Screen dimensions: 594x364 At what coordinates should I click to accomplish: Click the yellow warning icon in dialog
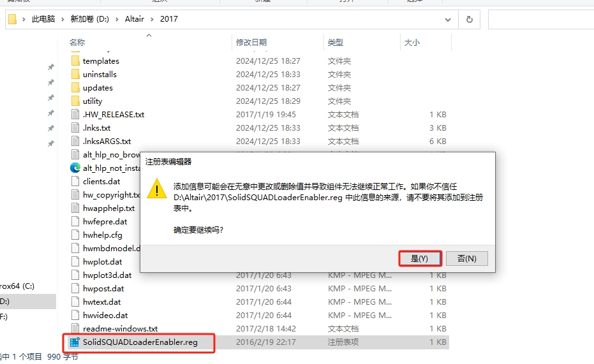point(157,189)
